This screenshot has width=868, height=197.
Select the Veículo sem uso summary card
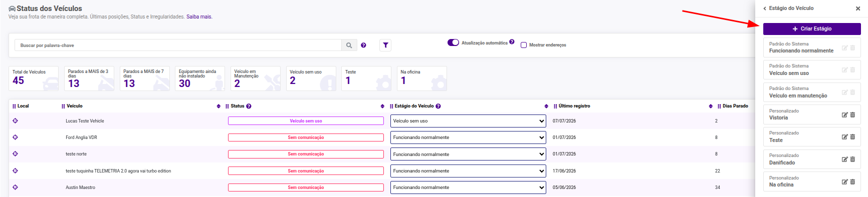tap(311, 78)
